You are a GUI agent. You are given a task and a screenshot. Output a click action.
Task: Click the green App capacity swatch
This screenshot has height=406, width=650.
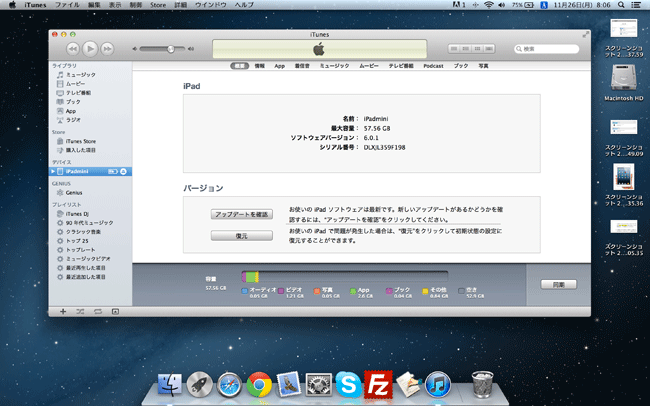tap(353, 291)
